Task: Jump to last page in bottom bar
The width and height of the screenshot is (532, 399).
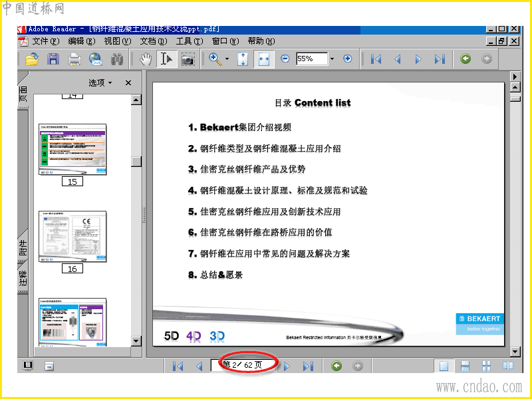Action: [308, 366]
